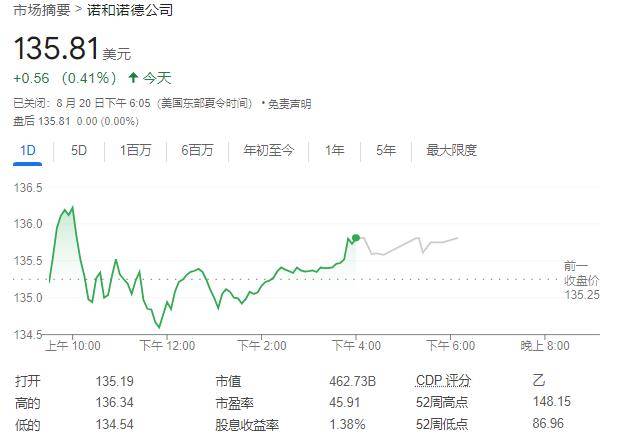Image resolution: width=622 pixels, height=439 pixels.
Task: Click the 打开 value 135.19
Action: (114, 381)
